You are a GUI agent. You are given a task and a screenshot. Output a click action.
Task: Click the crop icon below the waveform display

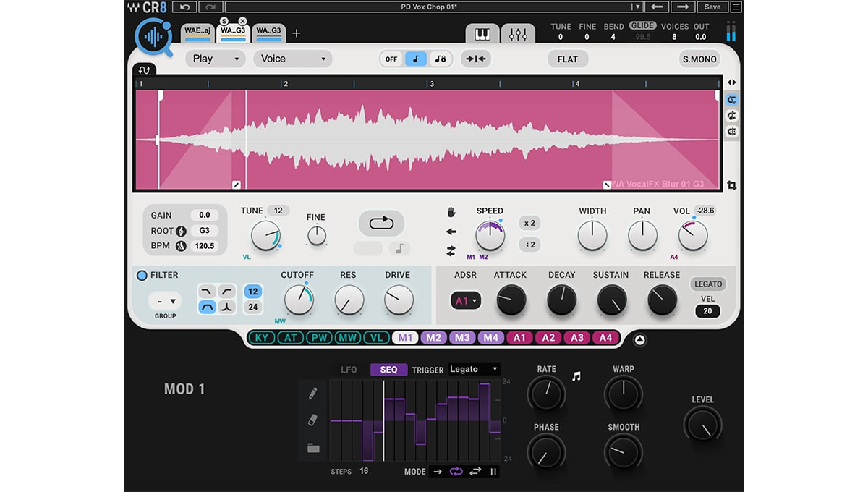tap(731, 186)
